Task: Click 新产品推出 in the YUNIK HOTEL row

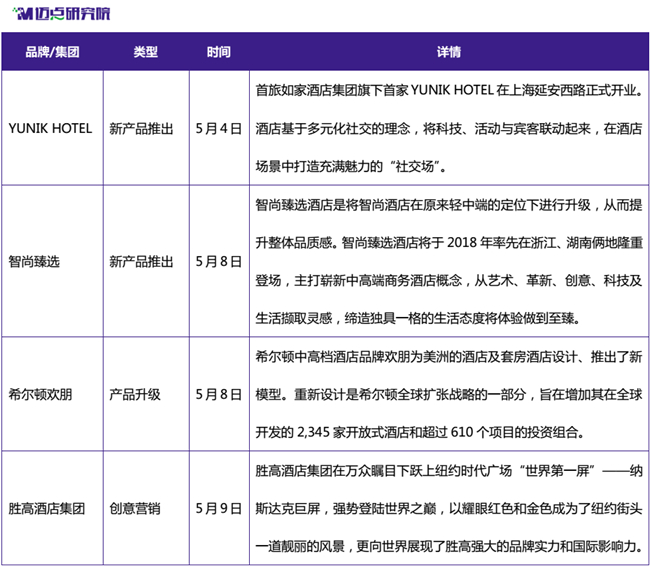Action: (x=141, y=129)
